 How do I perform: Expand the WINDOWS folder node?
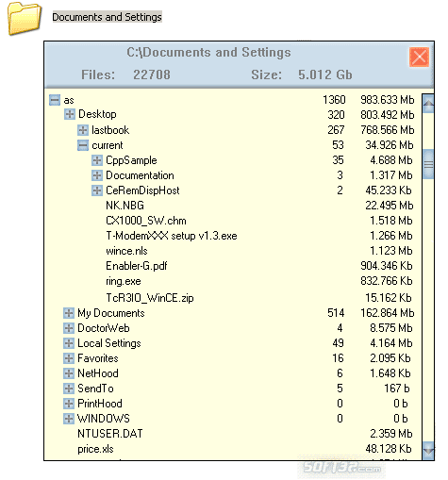coord(69,419)
